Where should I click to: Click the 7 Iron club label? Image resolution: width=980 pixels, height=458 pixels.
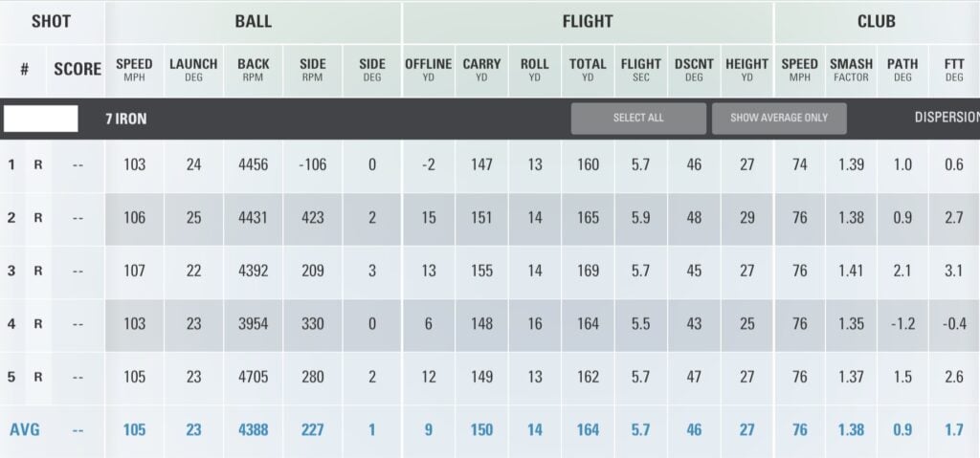click(x=125, y=120)
